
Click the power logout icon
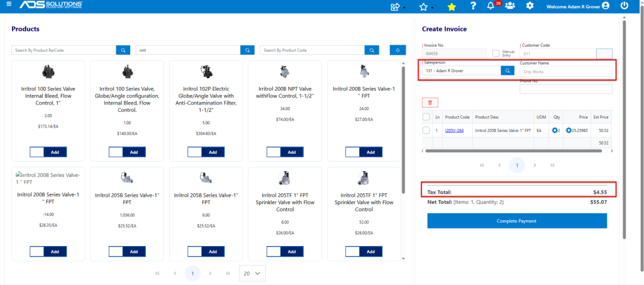pyautogui.click(x=625, y=6)
